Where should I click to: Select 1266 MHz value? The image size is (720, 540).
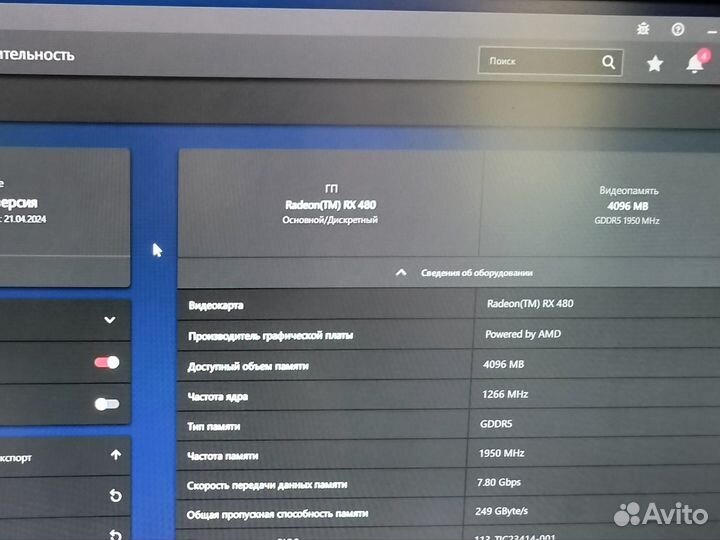click(x=505, y=394)
